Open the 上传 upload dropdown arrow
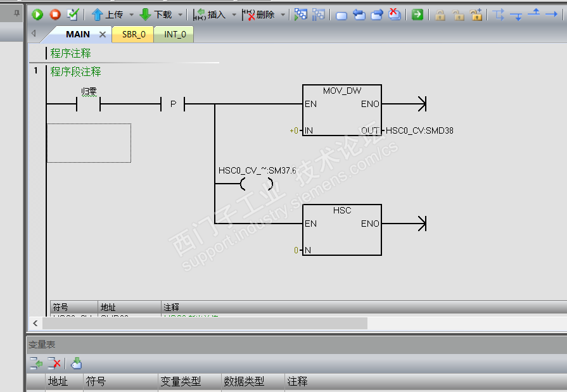This screenshot has width=567, height=392. click(132, 15)
